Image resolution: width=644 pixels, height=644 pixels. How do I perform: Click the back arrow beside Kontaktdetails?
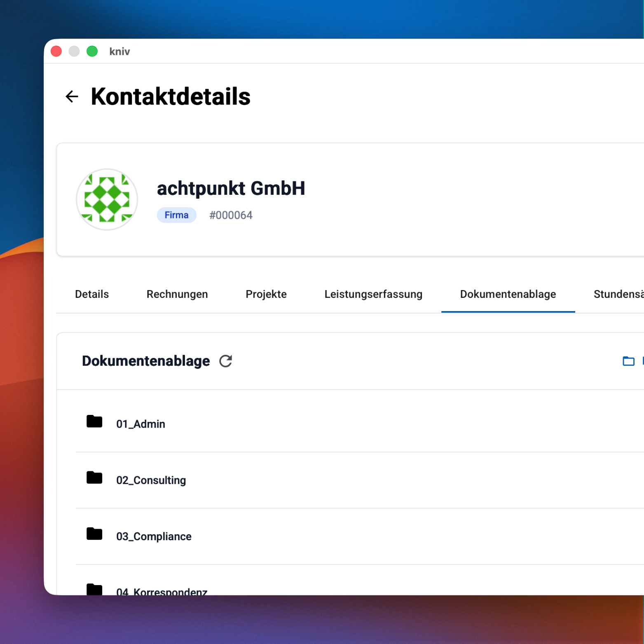click(x=72, y=96)
